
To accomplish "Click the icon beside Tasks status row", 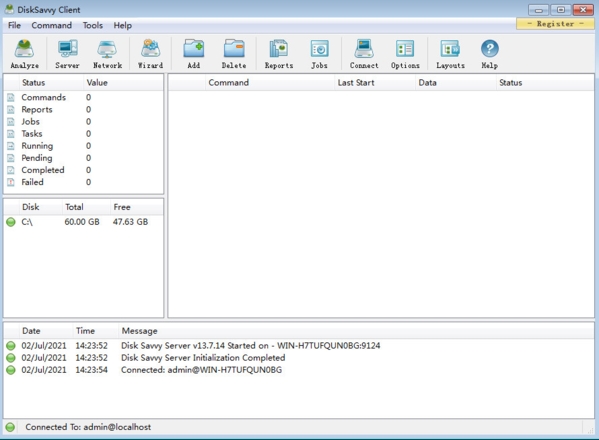I will tap(11, 134).
